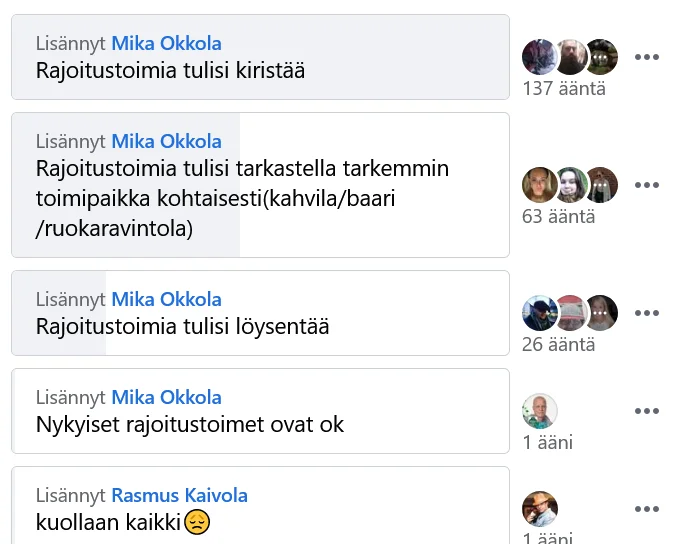Click the voter avatar for 'Nykyiset rajoitustoimet' option
This screenshot has width=676, height=544.
[x=540, y=411]
